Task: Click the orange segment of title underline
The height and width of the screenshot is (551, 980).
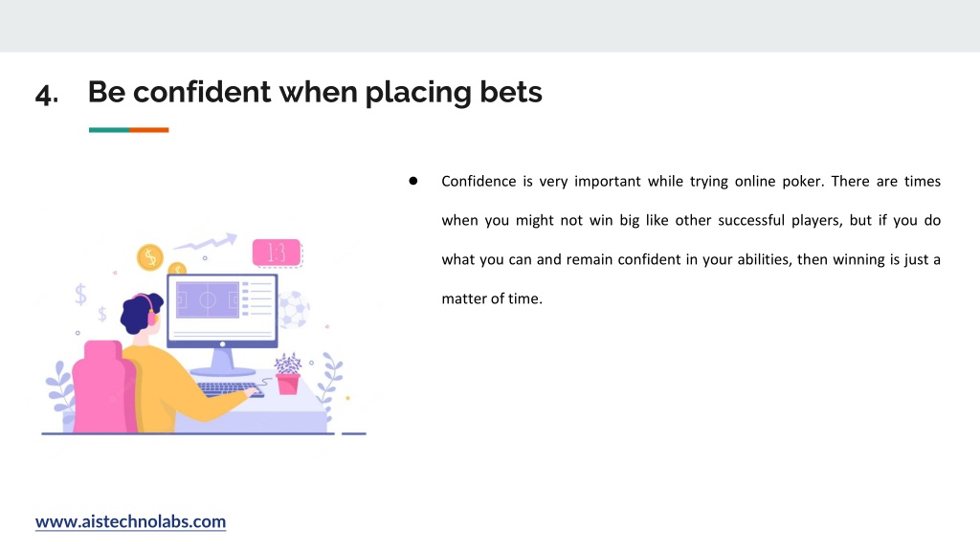Action: [148, 130]
